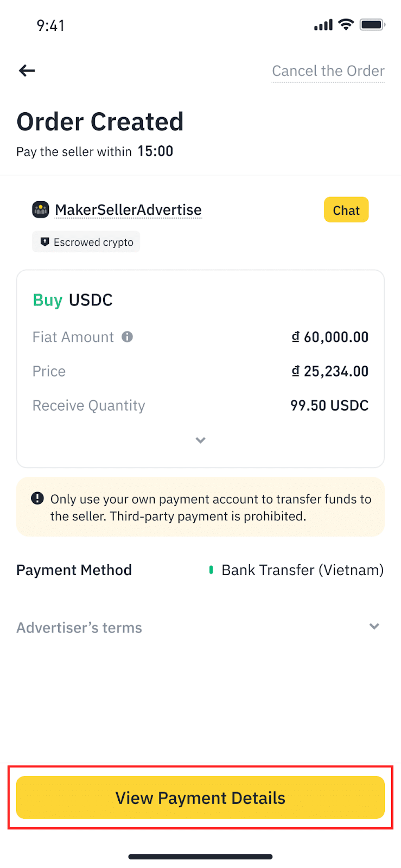This screenshot has height=868, width=401.
Task: Tap the home indicator bar at the bottom
Action: tap(200, 857)
